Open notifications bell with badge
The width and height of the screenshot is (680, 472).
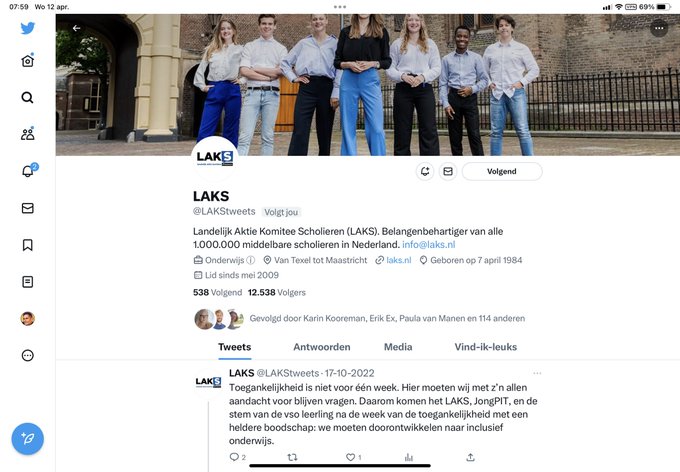coord(29,170)
